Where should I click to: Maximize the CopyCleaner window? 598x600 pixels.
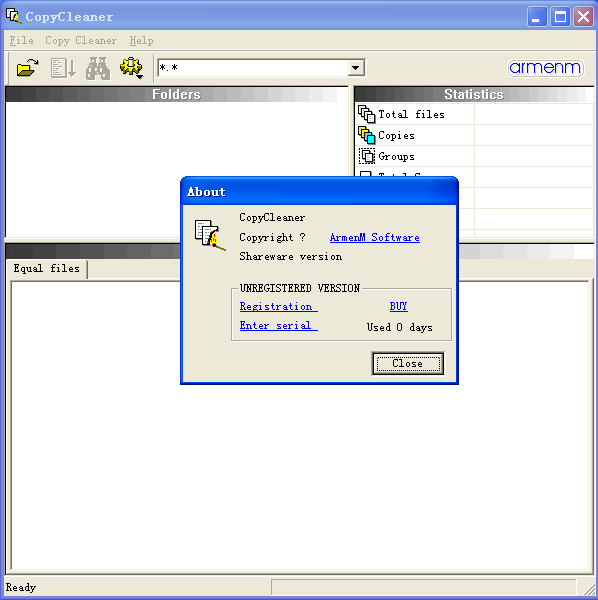tap(560, 17)
